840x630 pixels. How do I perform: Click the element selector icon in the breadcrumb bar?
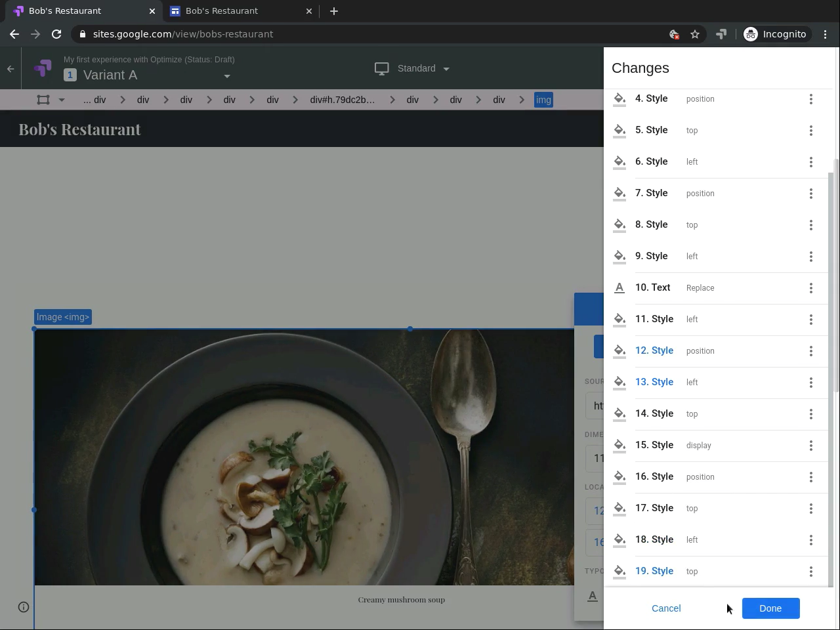coord(43,100)
